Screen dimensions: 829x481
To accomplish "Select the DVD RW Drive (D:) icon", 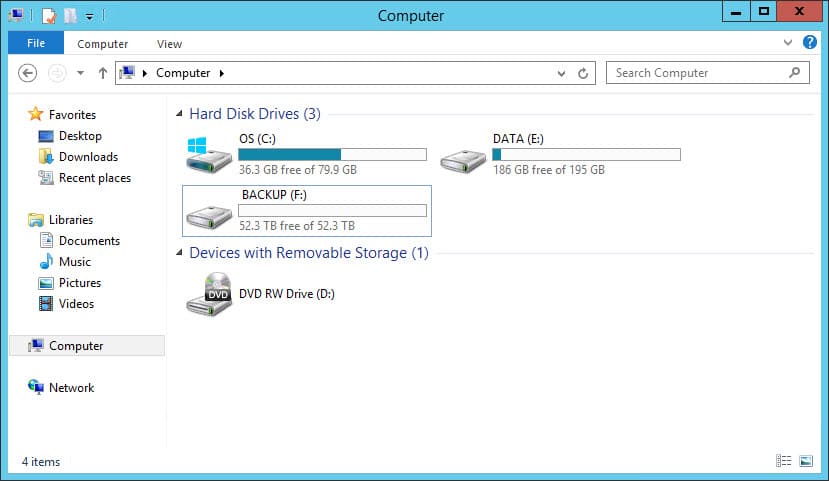I will (x=209, y=294).
